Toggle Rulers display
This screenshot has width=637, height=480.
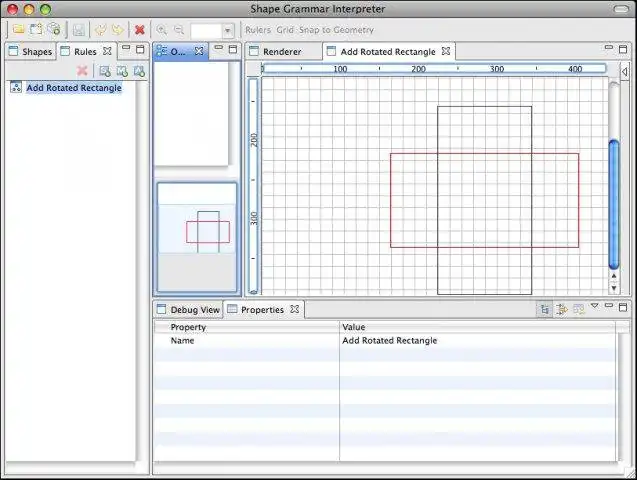click(x=258, y=30)
